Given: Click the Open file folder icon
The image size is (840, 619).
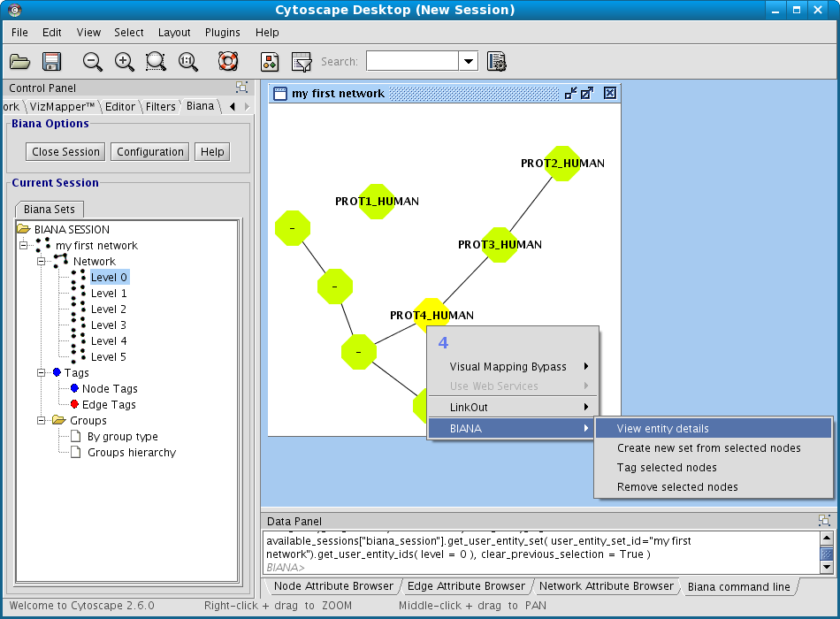Looking at the screenshot, I should click(19, 62).
